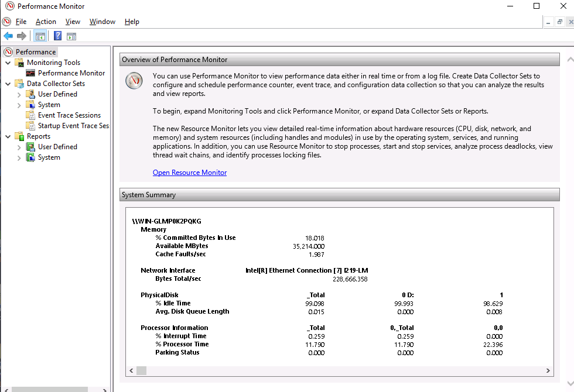Click the User Defined icon under Reports
The image size is (574, 392).
point(30,147)
